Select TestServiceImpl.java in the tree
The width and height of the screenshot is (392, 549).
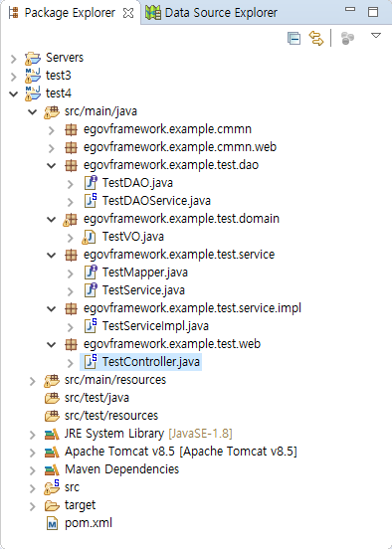point(155,326)
